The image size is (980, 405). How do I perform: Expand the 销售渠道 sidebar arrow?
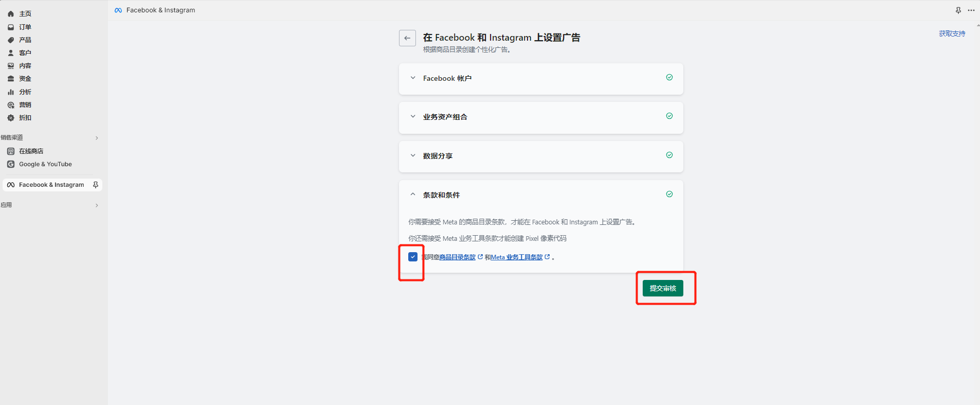[x=97, y=138]
